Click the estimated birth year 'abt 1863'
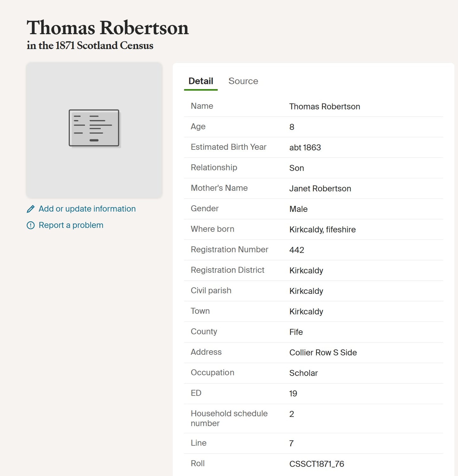Image resolution: width=458 pixels, height=476 pixels. (305, 148)
